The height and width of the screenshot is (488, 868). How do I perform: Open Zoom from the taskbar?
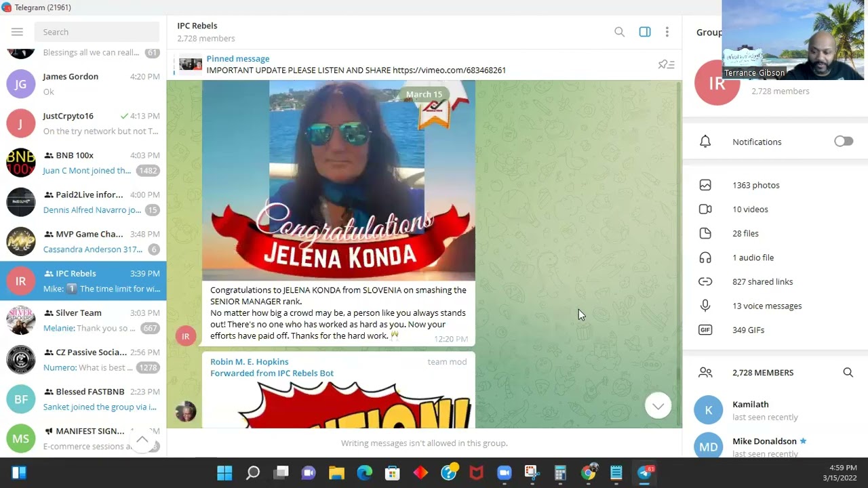[x=504, y=472]
